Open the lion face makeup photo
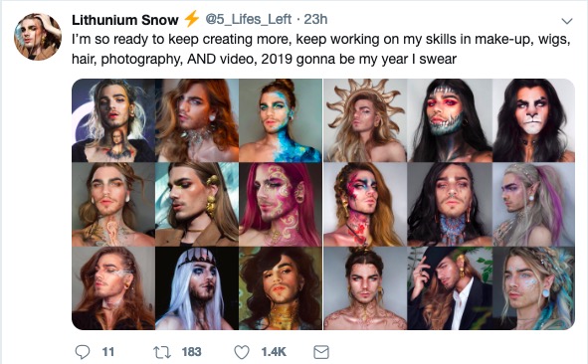Viewport: 588px width, 364px height. pos(533,120)
